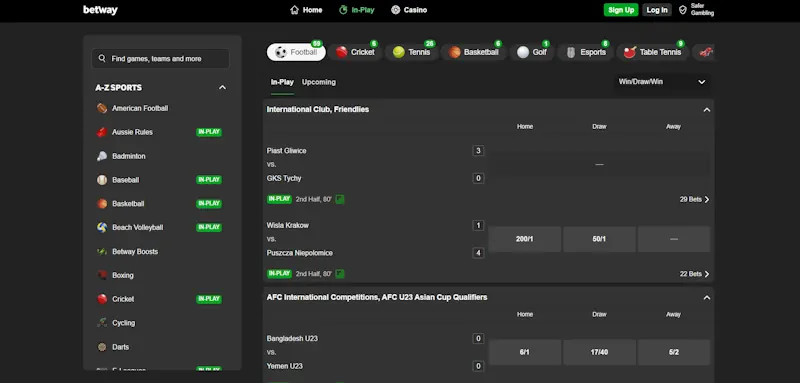The image size is (800, 383).
Task: Select the Basketball sport chip
Action: point(474,52)
